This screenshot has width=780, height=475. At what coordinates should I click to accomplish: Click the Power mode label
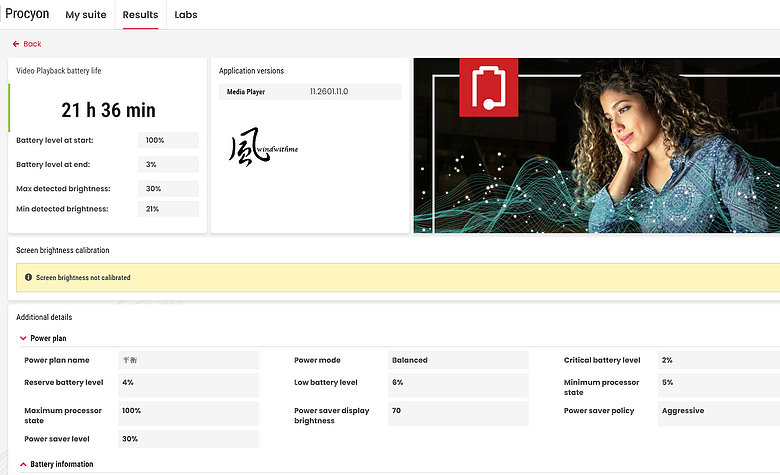pos(317,360)
